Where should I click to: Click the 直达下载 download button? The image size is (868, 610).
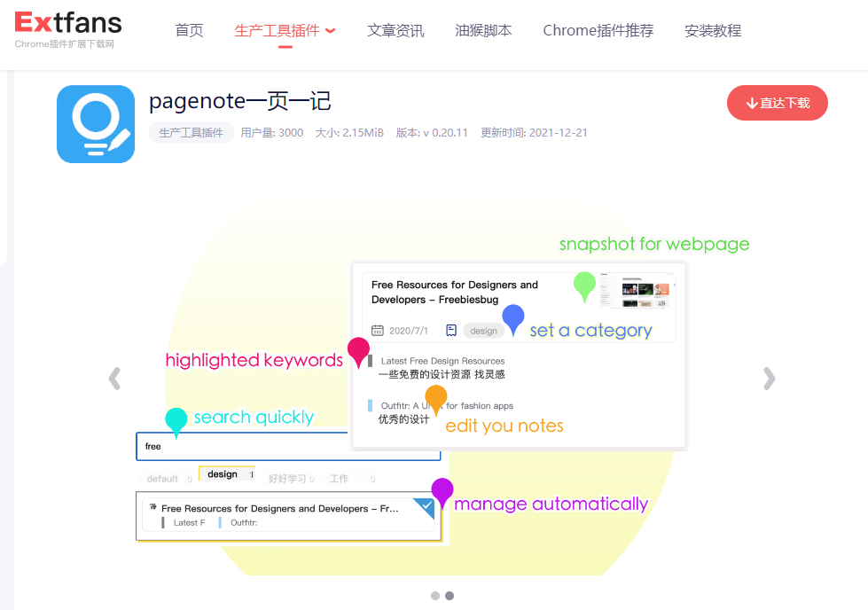coord(778,103)
